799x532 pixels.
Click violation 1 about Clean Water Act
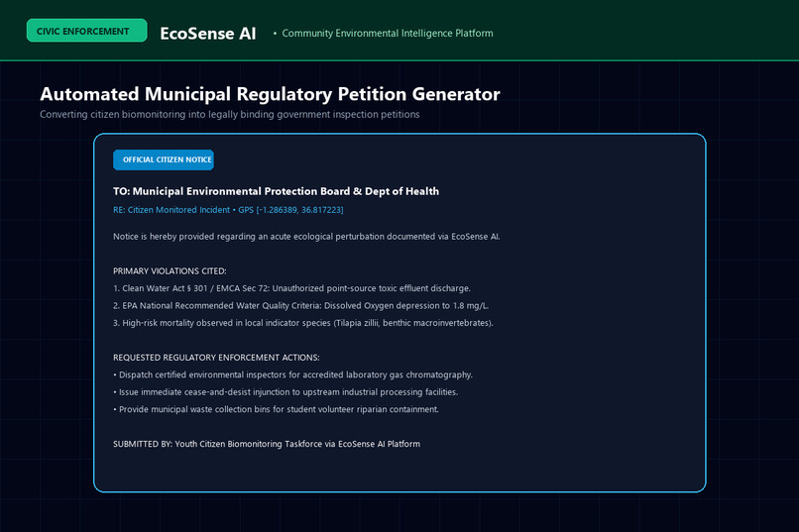click(292, 288)
